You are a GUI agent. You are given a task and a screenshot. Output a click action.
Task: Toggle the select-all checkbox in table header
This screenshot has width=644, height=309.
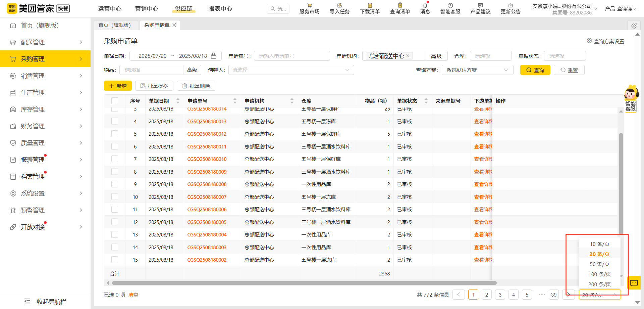coord(115,100)
